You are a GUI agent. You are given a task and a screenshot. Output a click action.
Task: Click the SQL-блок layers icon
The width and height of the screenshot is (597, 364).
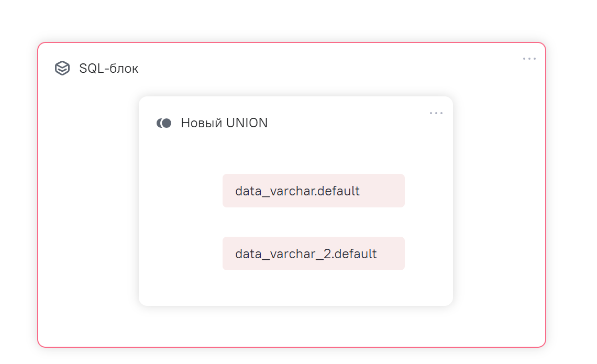click(x=62, y=68)
